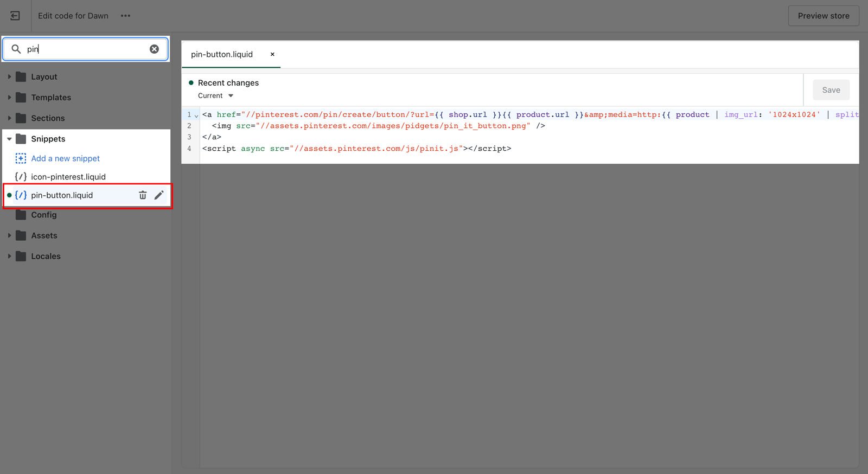Expand the Layout folder
Screen dimensions: 868x474
coord(10,77)
